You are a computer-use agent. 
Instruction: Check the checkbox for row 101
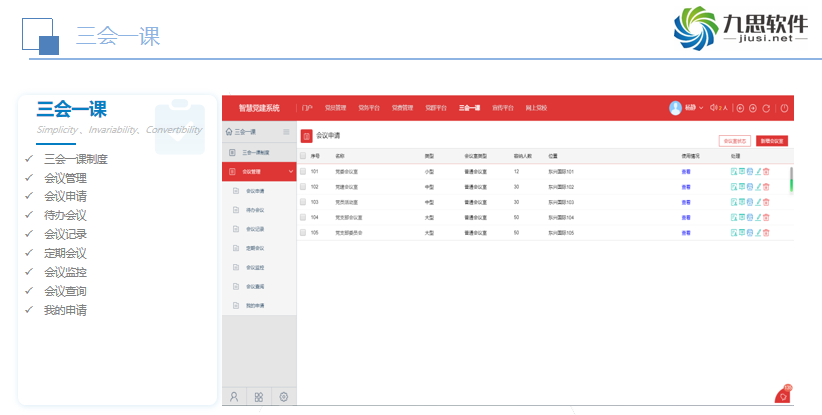302,172
